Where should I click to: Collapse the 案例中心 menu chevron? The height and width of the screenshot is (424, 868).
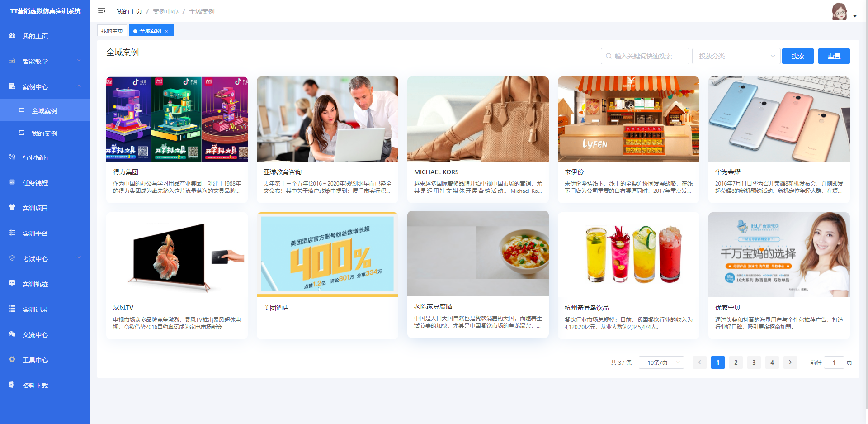(79, 86)
